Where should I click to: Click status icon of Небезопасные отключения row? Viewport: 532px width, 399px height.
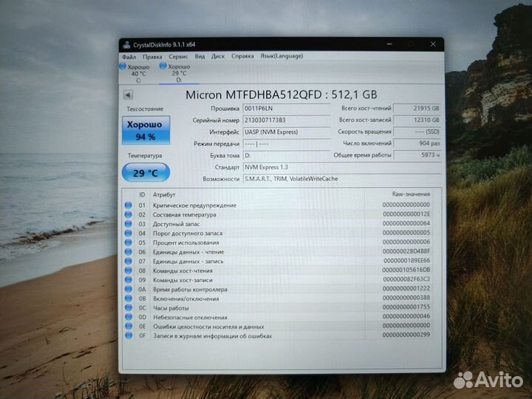(x=129, y=317)
